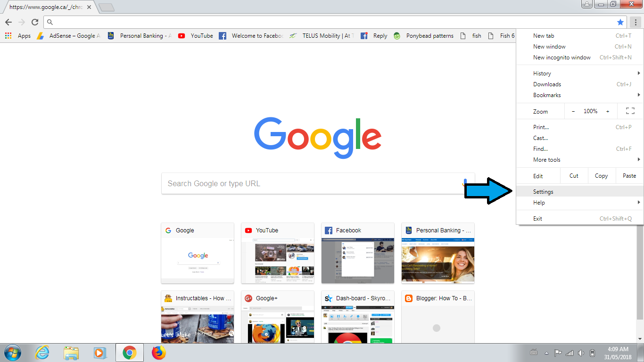Open Settings from Chrome menu
Viewport: 644px width, 362px height.
coord(580,192)
